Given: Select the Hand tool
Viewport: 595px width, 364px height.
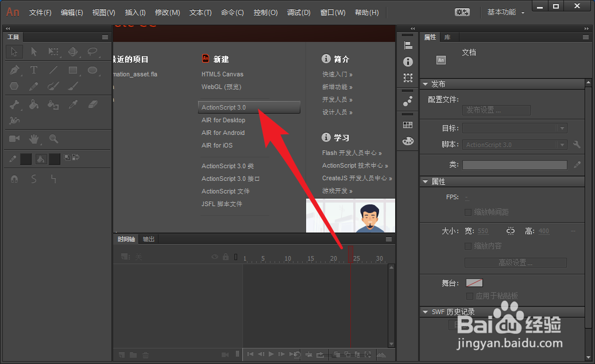Looking at the screenshot, I should point(34,139).
